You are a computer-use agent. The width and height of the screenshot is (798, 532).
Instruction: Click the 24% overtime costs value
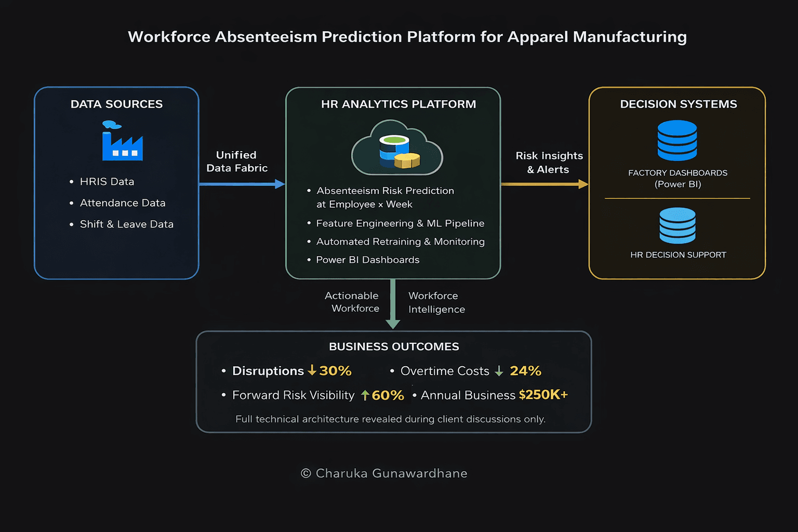[x=525, y=370]
